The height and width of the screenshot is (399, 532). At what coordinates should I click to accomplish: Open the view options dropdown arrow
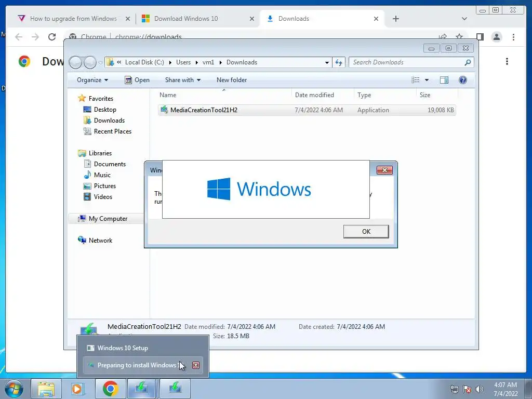coord(427,80)
